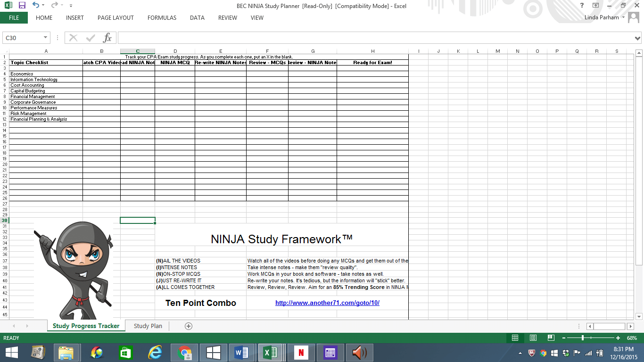This screenshot has height=362, width=644.
Task: Open Netflix from the taskbar
Action: 300,353
